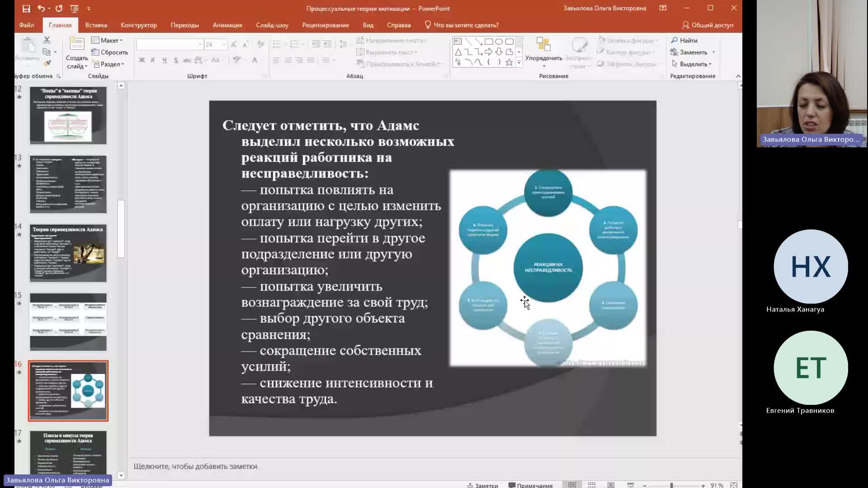Select the rectangle shape in shapes gallery

(489, 42)
